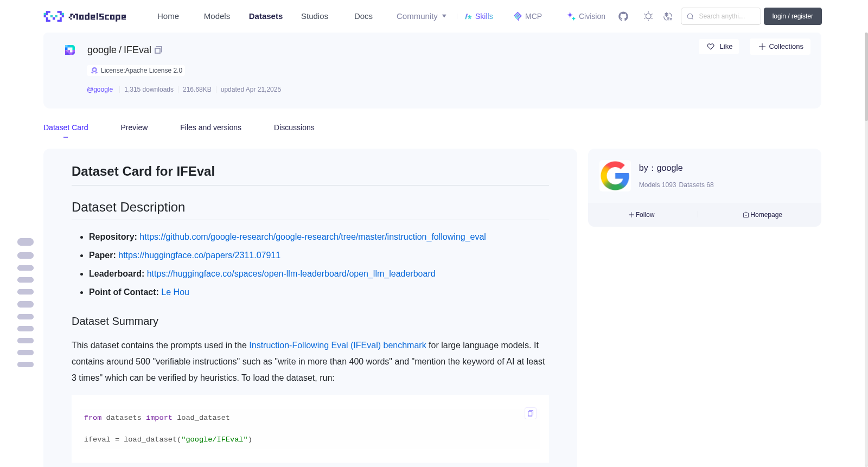868x467 pixels.
Task: Open the Models section
Action: click(x=217, y=16)
